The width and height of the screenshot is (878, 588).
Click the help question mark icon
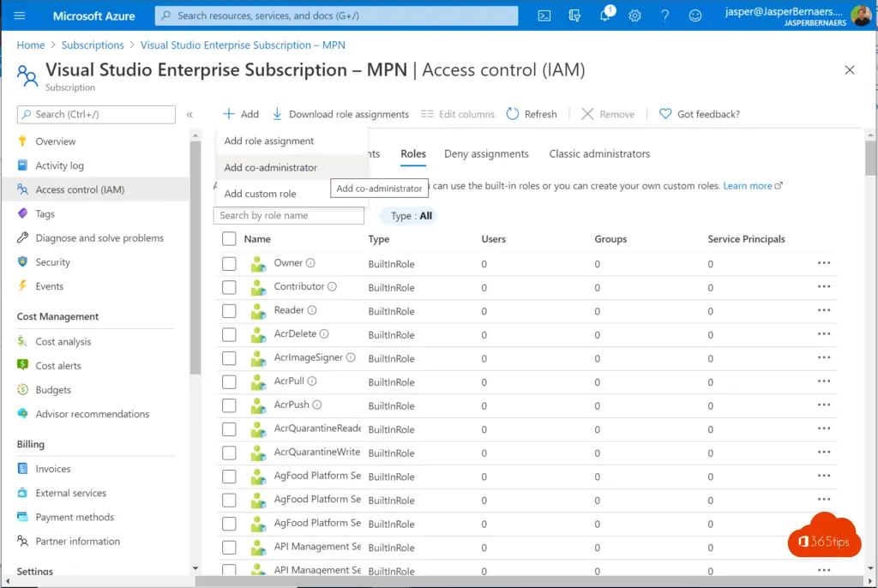[x=665, y=15]
